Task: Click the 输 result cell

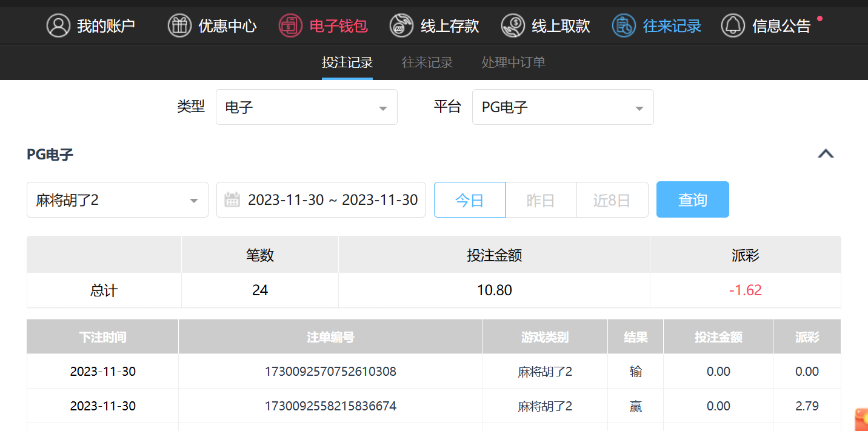Action: pyautogui.click(x=636, y=372)
